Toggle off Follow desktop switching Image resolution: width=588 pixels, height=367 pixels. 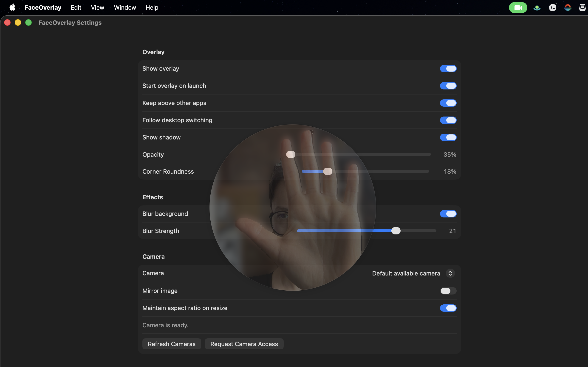[448, 120]
